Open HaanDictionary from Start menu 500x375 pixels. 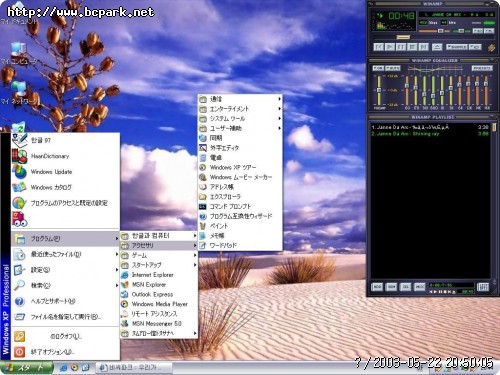65,156
